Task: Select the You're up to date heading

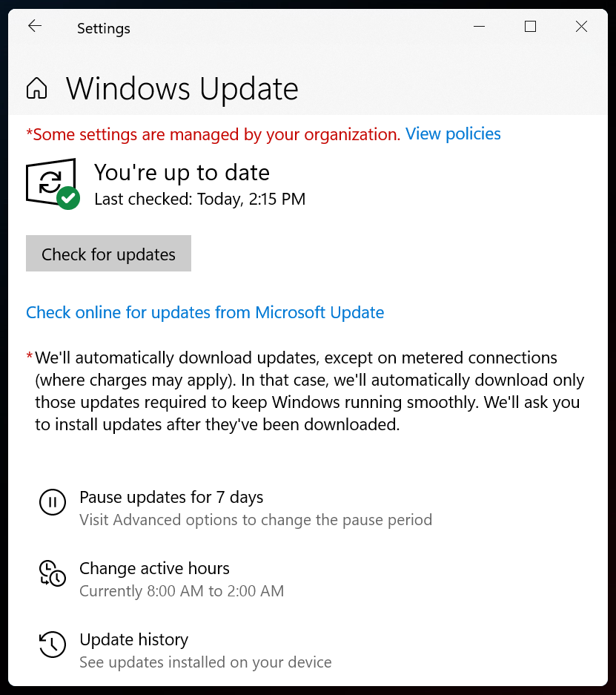Action: point(182,173)
